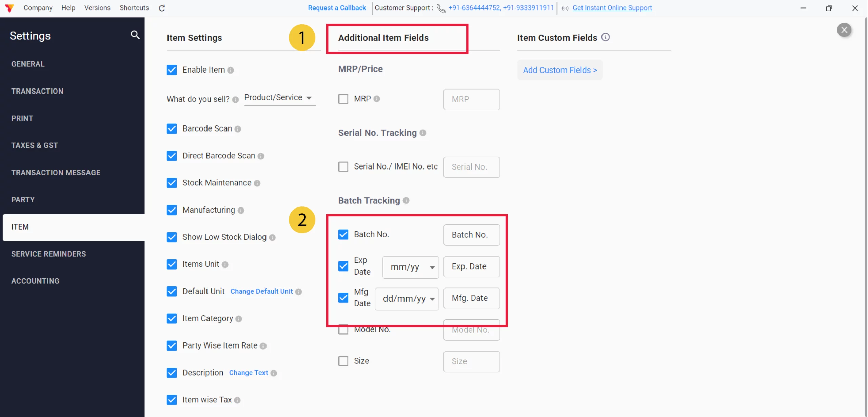This screenshot has height=417, width=868.
Task: Open the mm/yy expiry date format dropdown
Action: tap(410, 267)
